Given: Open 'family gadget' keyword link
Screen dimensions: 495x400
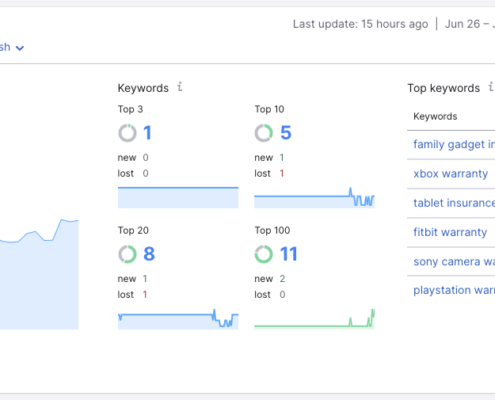Looking at the screenshot, I should (x=454, y=144).
